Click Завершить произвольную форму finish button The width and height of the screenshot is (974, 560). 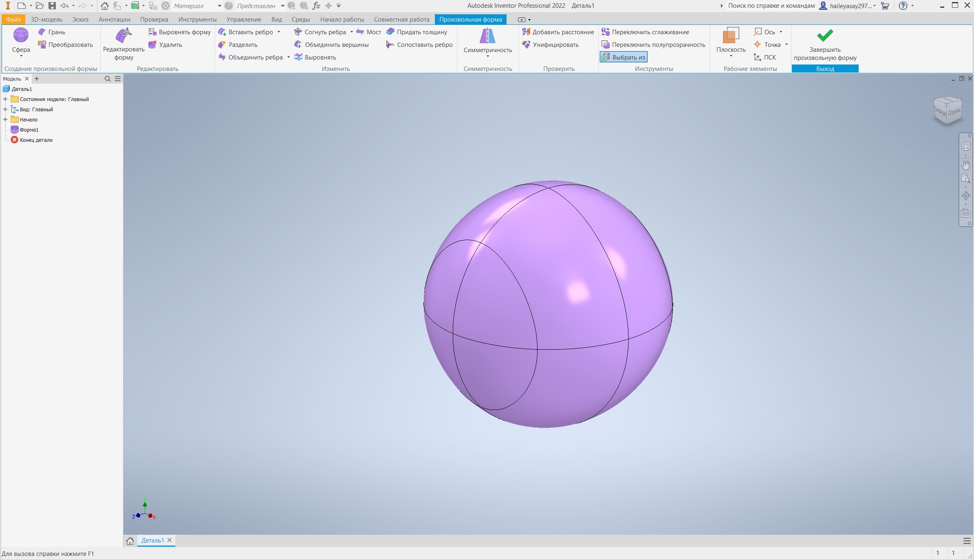coord(825,44)
